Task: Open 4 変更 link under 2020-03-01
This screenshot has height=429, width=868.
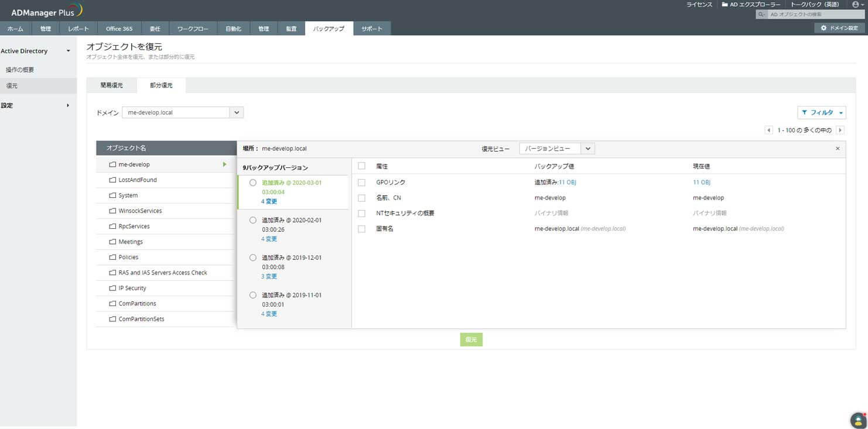Action: tap(269, 201)
